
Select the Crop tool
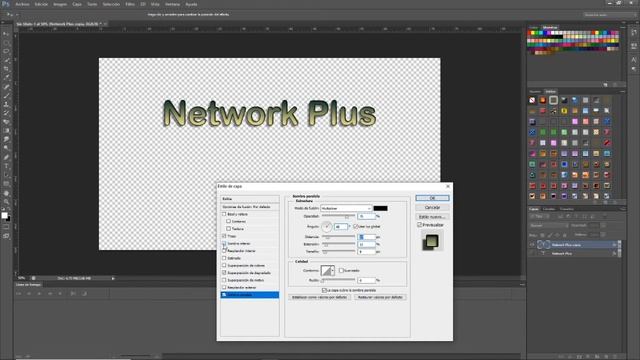point(6,69)
